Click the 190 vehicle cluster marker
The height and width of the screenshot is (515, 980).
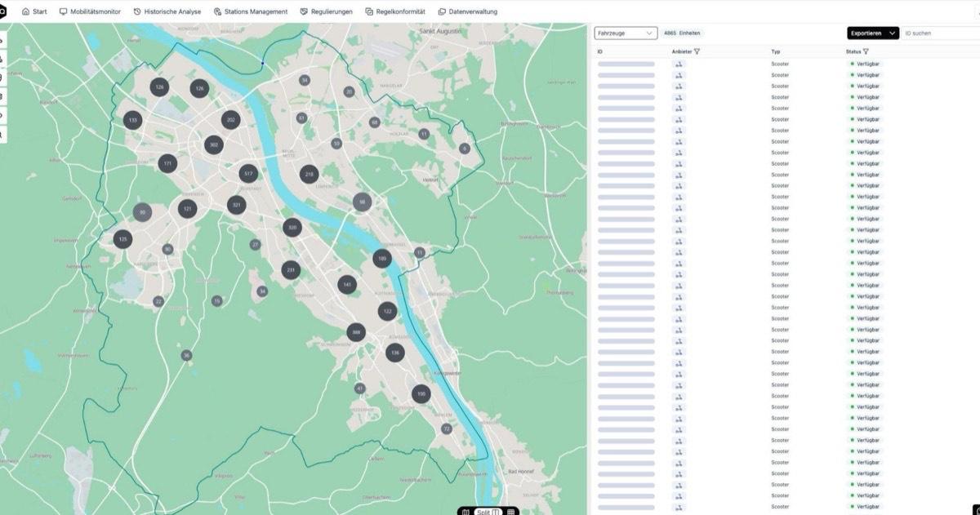[x=421, y=394]
